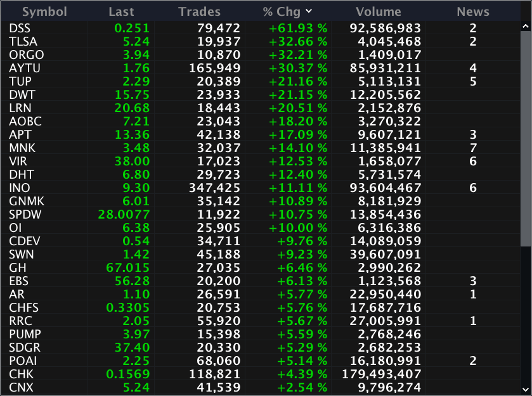Select the PUMP symbol
The image size is (532, 396).
(x=25, y=335)
